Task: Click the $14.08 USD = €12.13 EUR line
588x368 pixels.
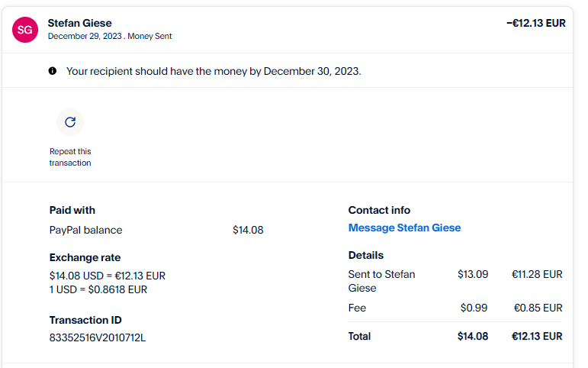Action: tap(108, 276)
